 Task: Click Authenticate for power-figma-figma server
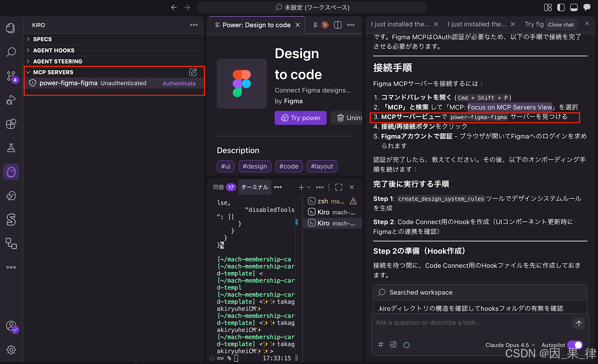pos(179,83)
